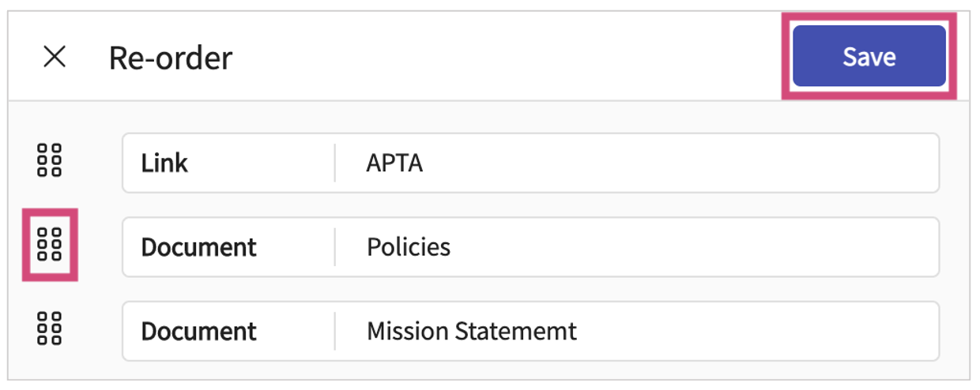
Task: Click the drag handle for Mission Statememt
Action: 50,328
